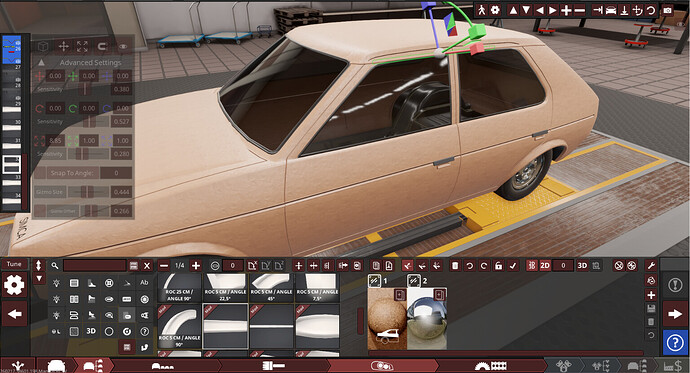Screen dimensions: 690x373
Task: Click the Snap To Angle value field
Action: coord(116,173)
